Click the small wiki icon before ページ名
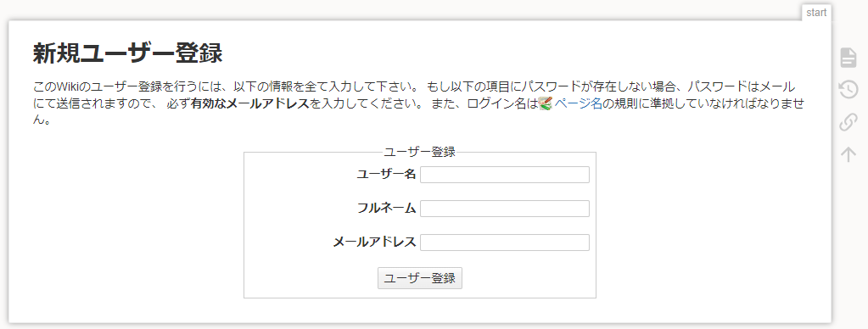The image size is (868, 329). [546, 103]
